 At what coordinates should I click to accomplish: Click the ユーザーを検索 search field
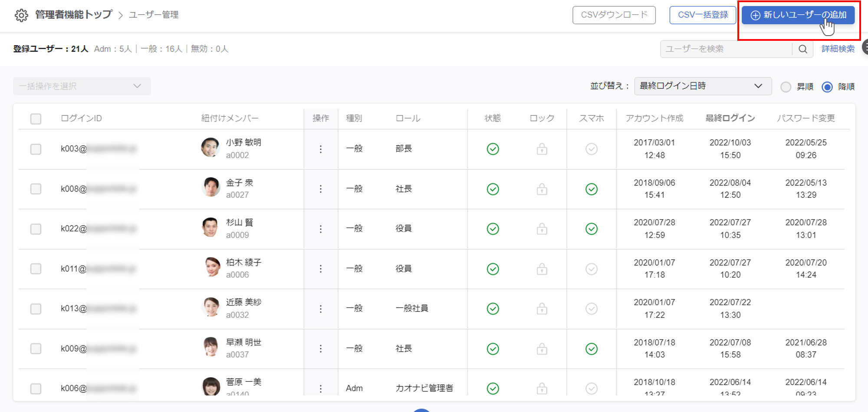coord(726,49)
